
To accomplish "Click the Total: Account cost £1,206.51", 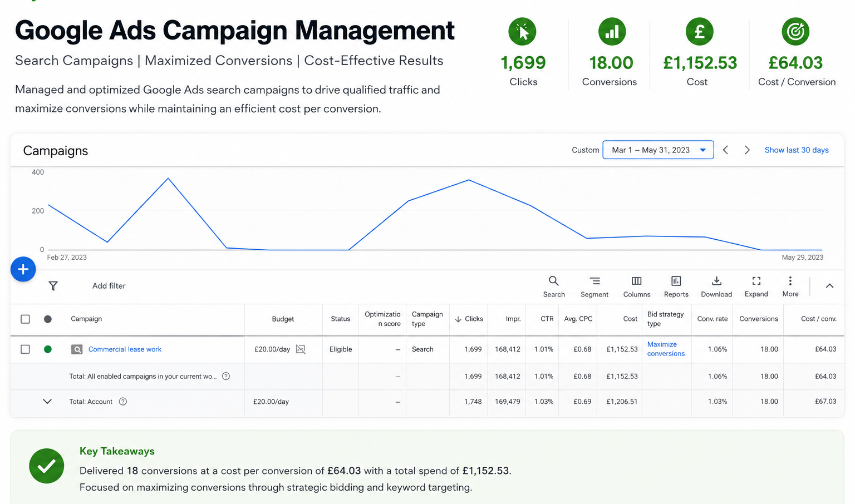I will point(622,402).
